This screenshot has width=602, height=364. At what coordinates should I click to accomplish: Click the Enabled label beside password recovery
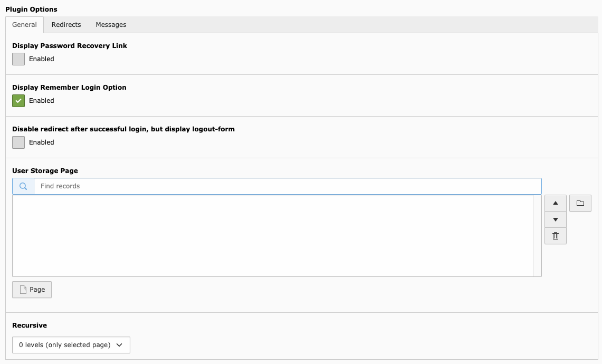[41, 59]
